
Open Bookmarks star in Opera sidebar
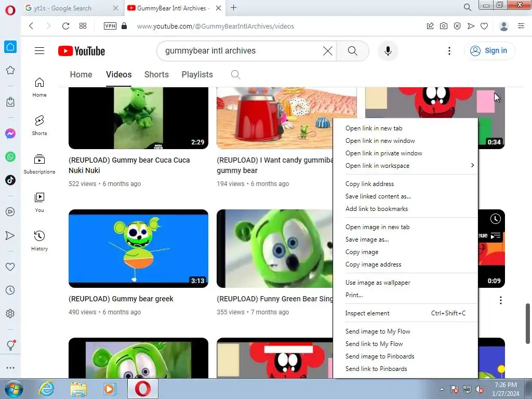pyautogui.click(x=10, y=70)
